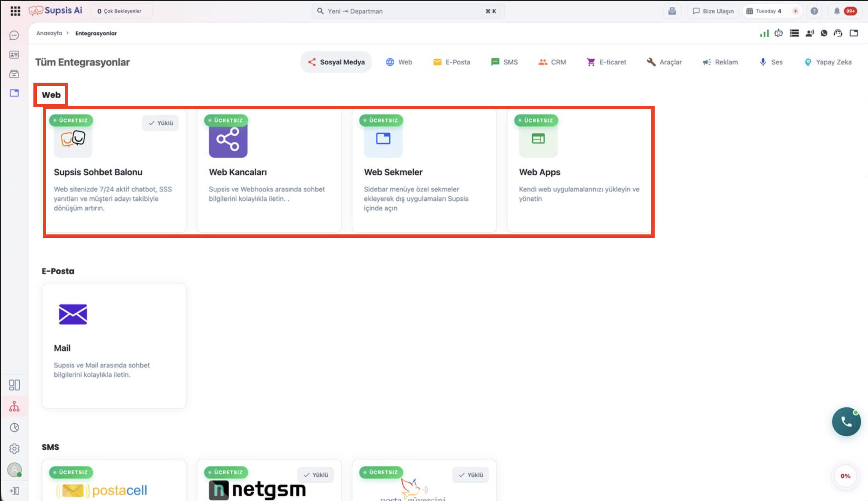This screenshot has width=868, height=501.
Task: Switch to the SMS category tab
Action: point(504,62)
